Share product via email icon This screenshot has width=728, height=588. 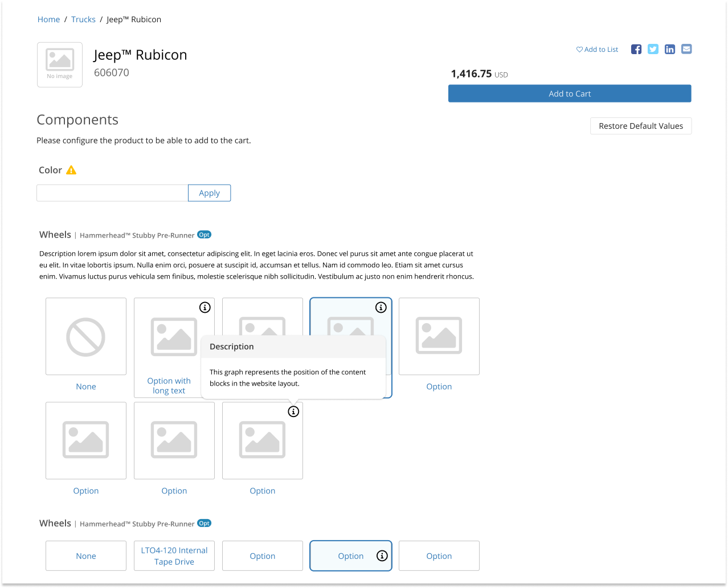tap(686, 49)
